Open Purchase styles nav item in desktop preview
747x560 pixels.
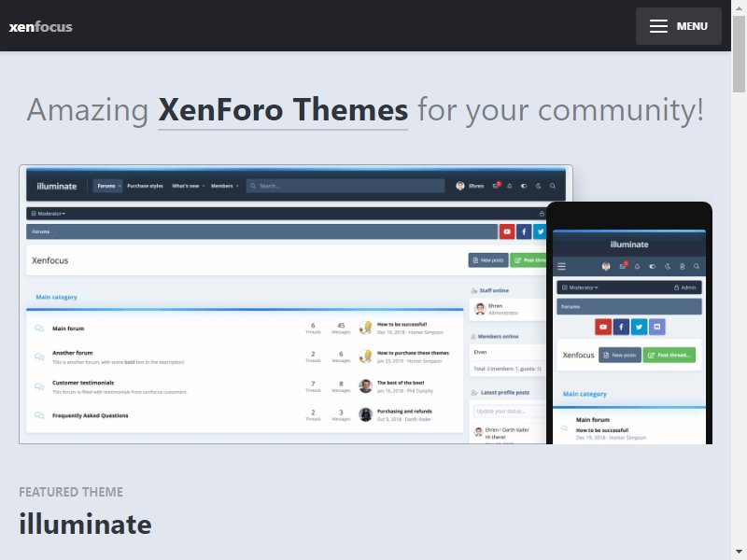click(145, 186)
